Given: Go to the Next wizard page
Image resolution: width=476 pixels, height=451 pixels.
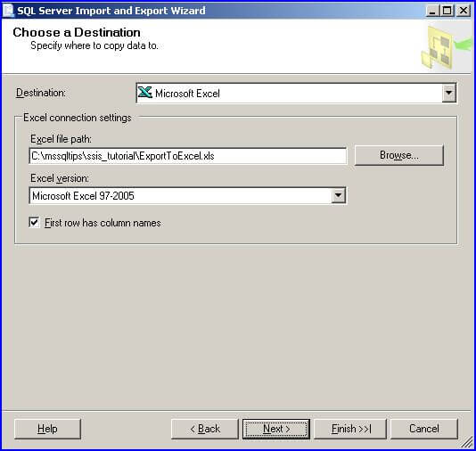Looking at the screenshot, I should pos(276,429).
